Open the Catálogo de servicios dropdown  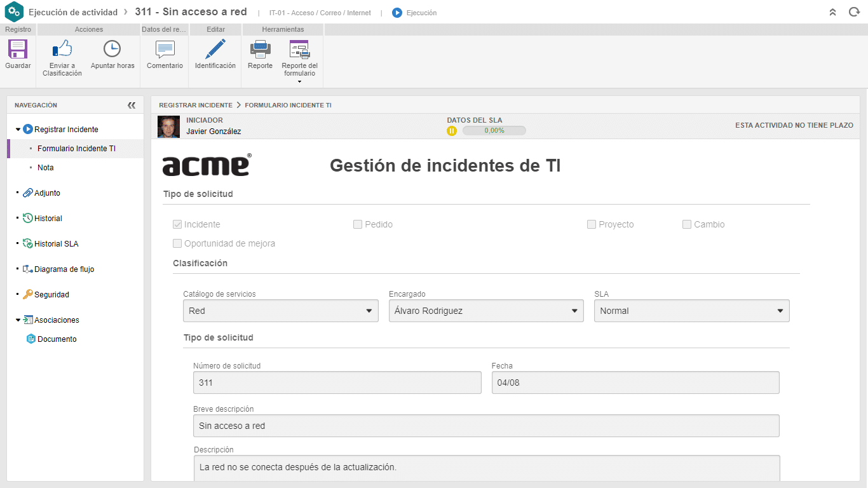tap(280, 311)
